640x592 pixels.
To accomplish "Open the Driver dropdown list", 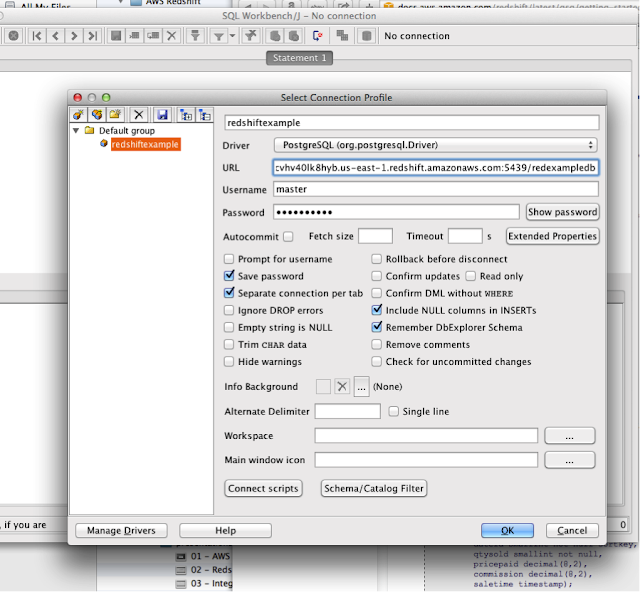I will tap(435, 145).
